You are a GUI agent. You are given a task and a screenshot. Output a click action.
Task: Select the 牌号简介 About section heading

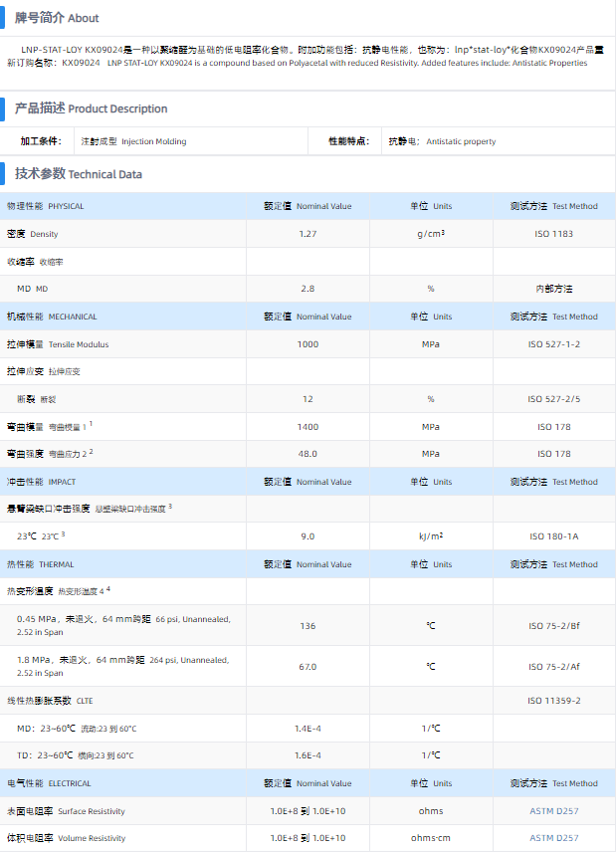coord(57,18)
